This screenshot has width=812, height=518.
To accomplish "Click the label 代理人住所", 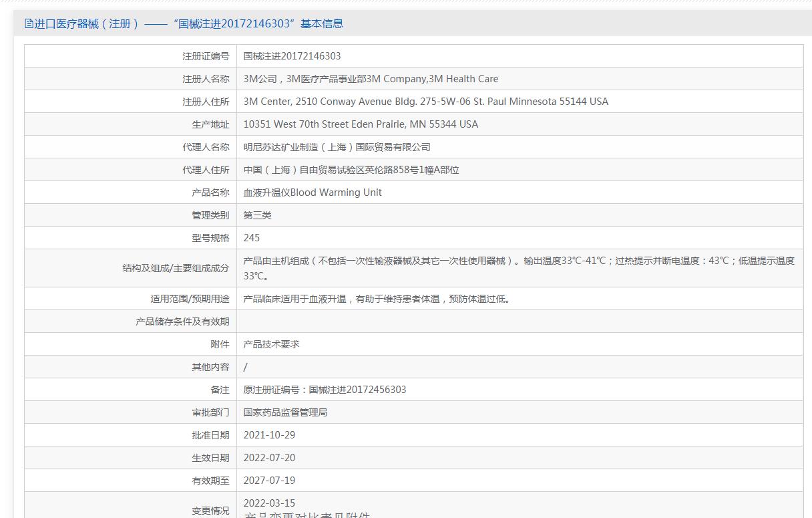I will coord(206,170).
